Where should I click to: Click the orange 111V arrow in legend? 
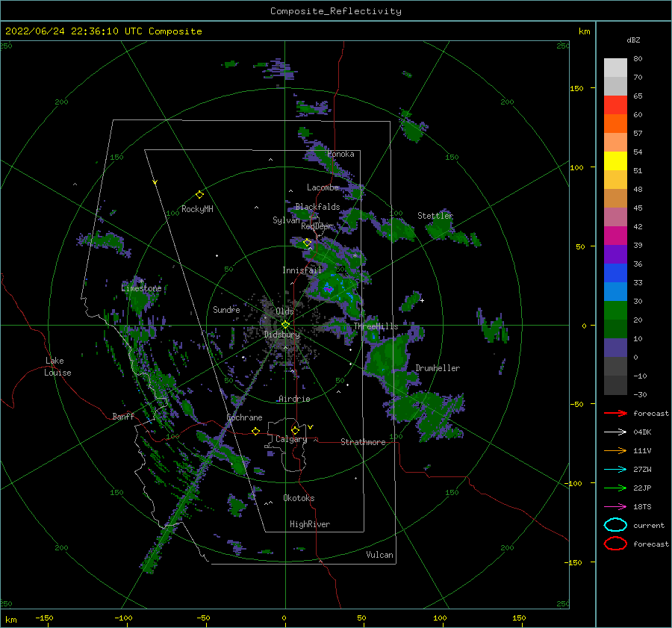[615, 450]
